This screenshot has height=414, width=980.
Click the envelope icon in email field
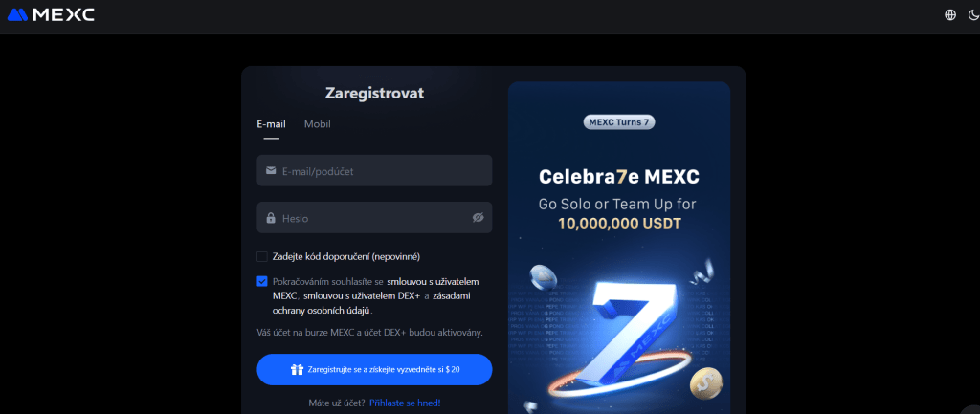point(271,170)
